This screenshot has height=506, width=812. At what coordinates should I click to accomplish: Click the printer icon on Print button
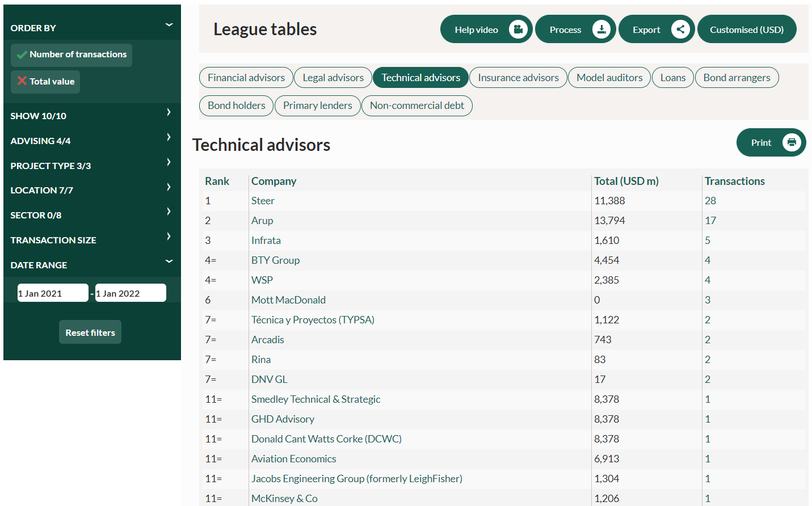(792, 142)
